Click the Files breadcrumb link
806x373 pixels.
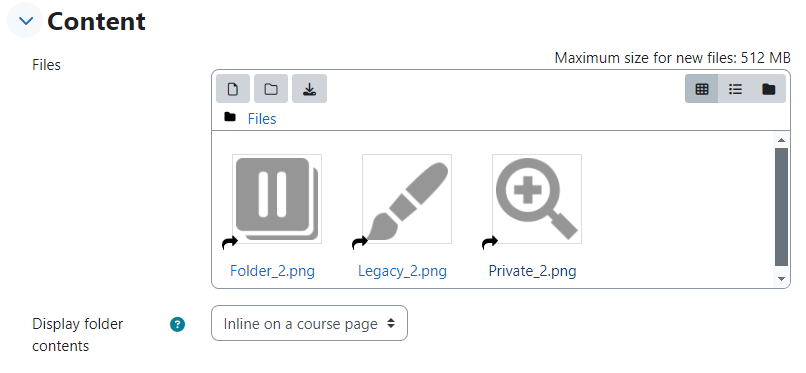point(262,119)
